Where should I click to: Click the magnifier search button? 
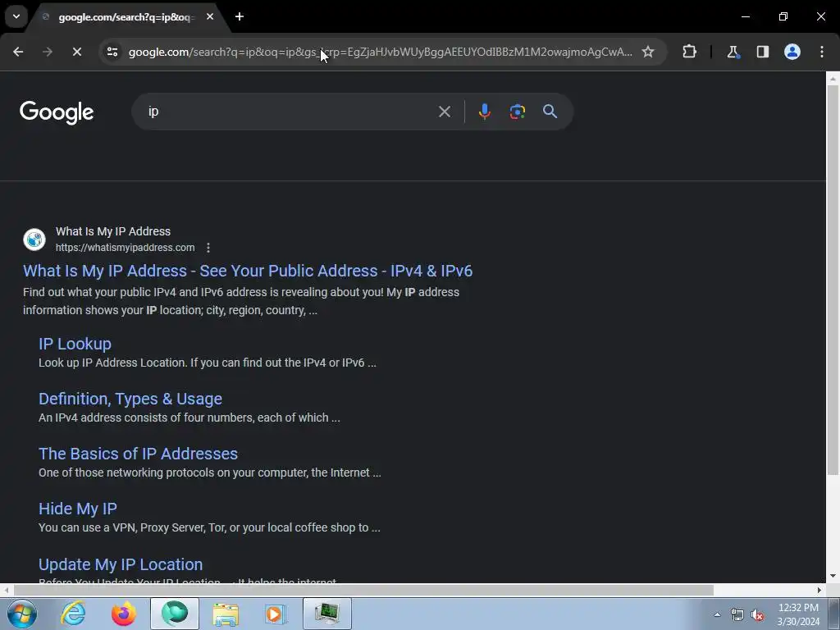coord(550,112)
